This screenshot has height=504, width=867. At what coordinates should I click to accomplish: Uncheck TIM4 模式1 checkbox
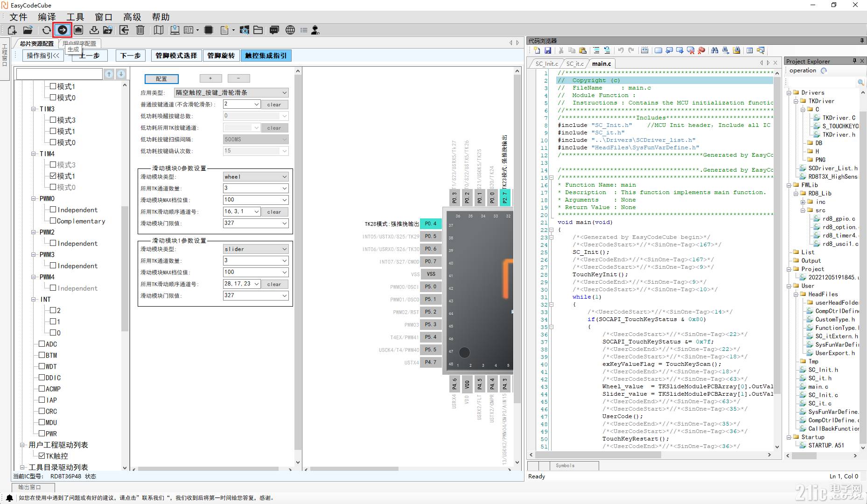point(53,176)
